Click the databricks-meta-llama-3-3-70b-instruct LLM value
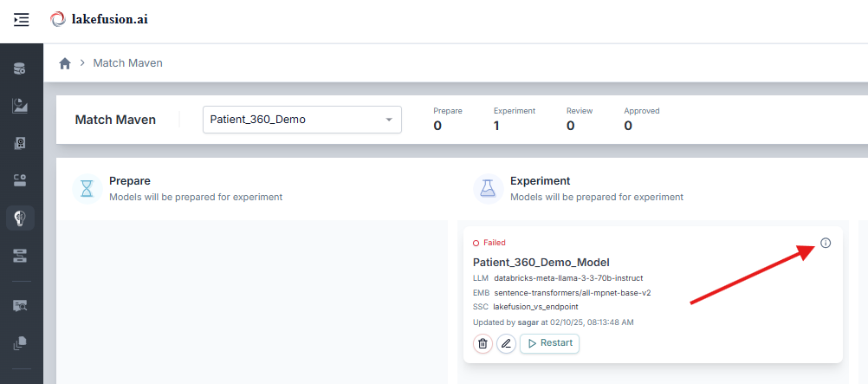Image resolution: width=868 pixels, height=384 pixels. click(x=568, y=278)
